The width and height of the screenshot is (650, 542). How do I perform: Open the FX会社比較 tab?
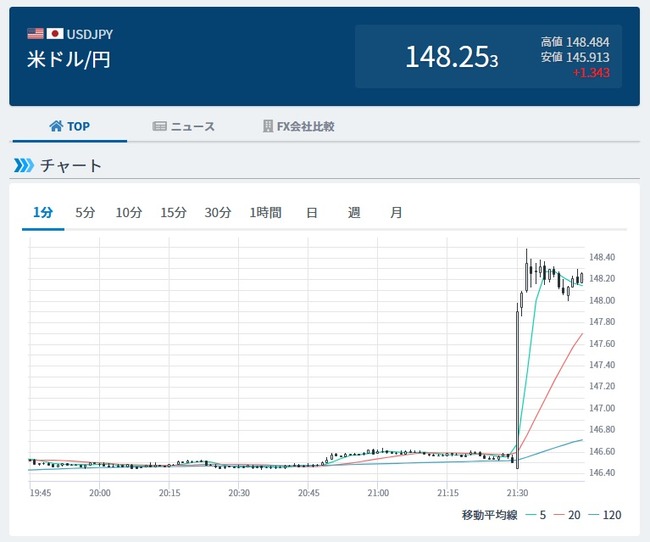[x=298, y=127]
